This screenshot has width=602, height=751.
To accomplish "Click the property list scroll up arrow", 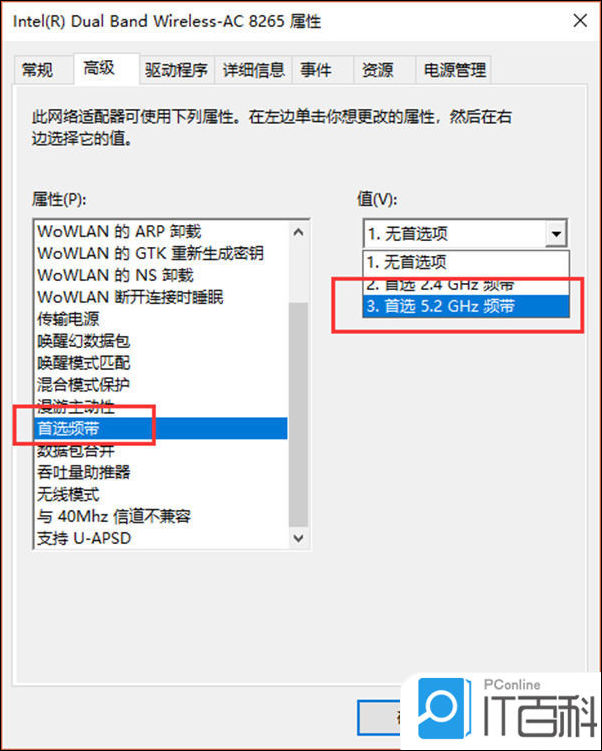I will (x=298, y=232).
